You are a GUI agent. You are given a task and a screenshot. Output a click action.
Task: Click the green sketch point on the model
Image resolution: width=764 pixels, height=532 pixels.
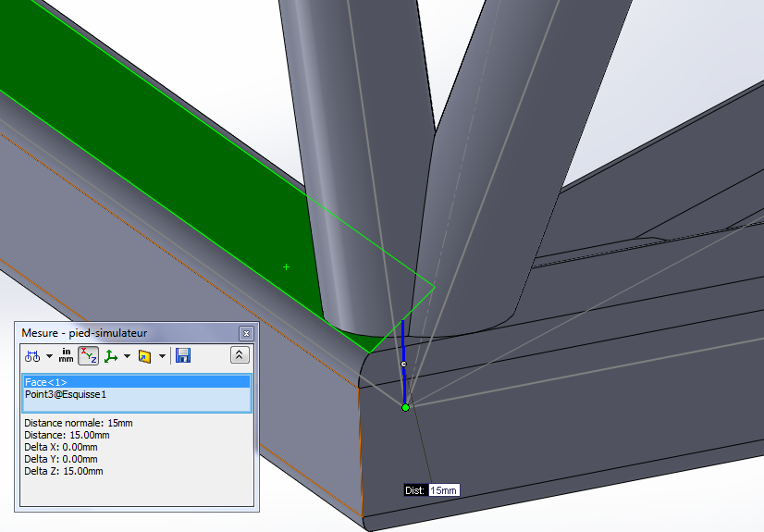405,407
